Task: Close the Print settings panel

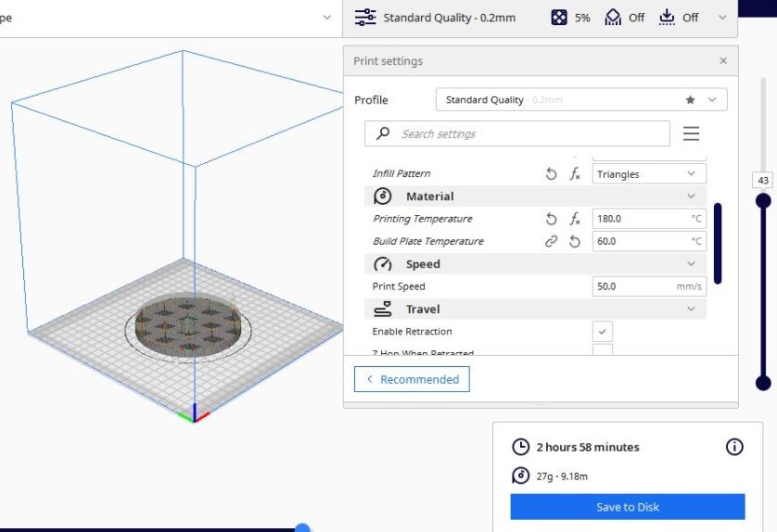Action: tap(723, 60)
